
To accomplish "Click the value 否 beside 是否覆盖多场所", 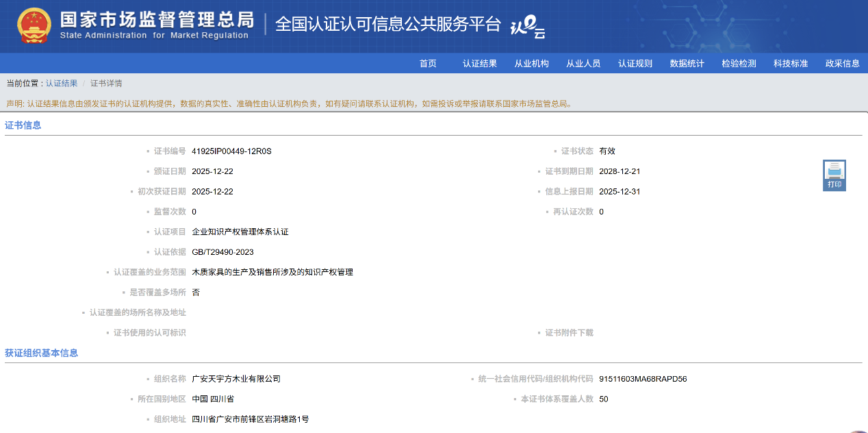I will coord(196,292).
